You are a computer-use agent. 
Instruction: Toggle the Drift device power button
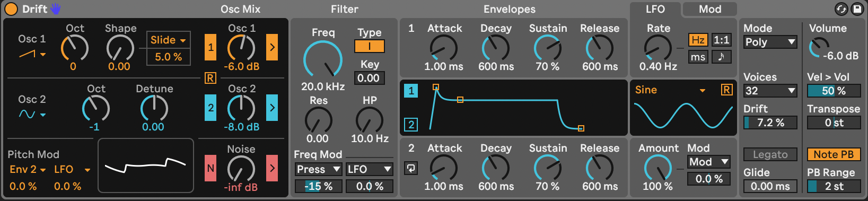pos(11,9)
